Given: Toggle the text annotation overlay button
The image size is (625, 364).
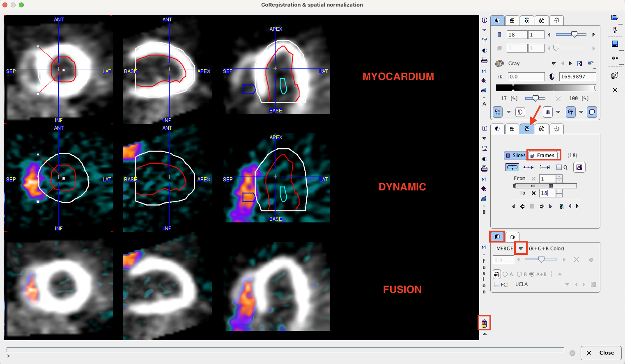Looking at the screenshot, I should coord(571,112).
